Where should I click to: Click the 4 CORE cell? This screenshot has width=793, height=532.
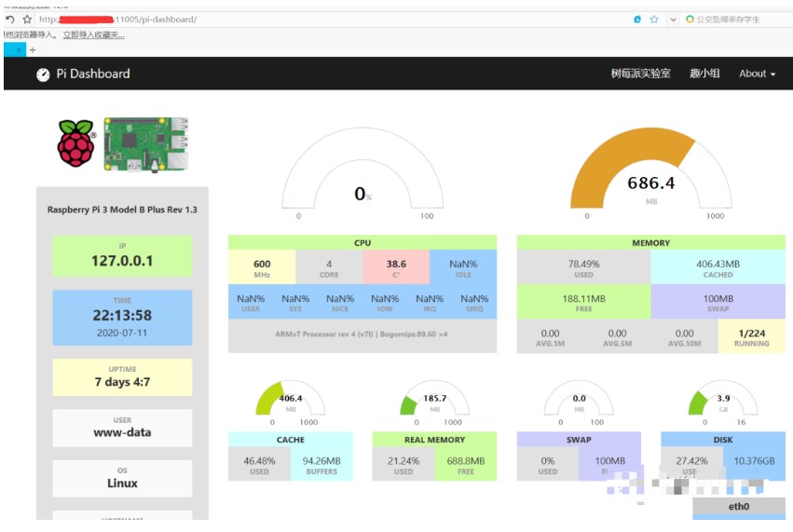tap(329, 267)
